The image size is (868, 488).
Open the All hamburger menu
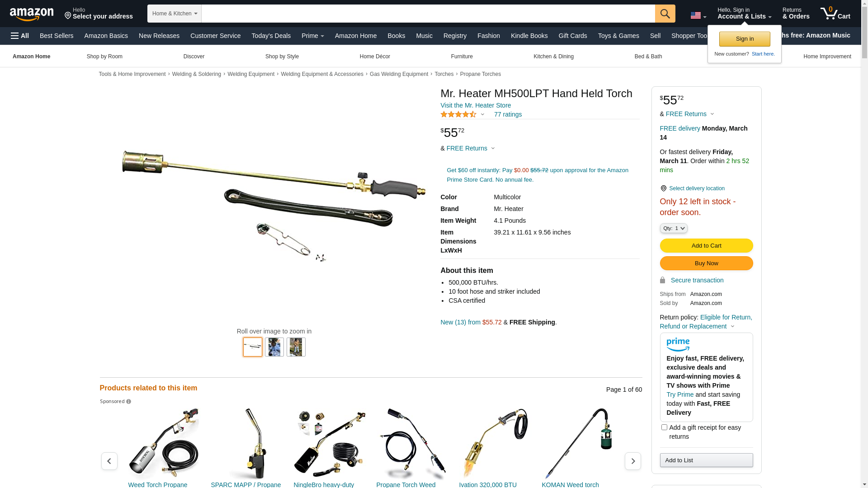point(20,36)
